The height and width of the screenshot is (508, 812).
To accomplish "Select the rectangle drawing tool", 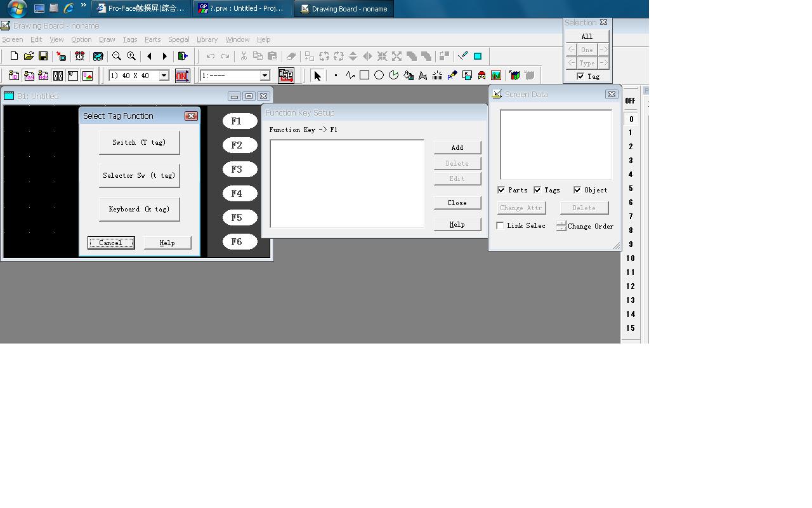I will [x=364, y=76].
